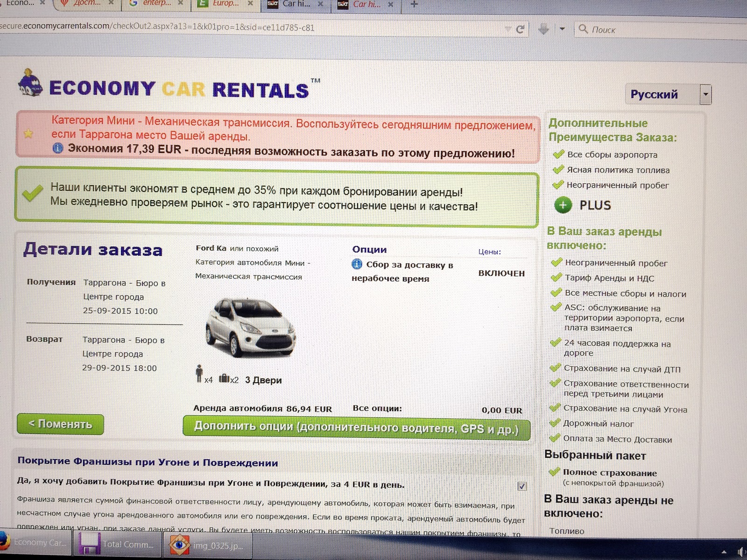Click the Ford Ka car image
This screenshot has width=747, height=560.
pos(251,327)
